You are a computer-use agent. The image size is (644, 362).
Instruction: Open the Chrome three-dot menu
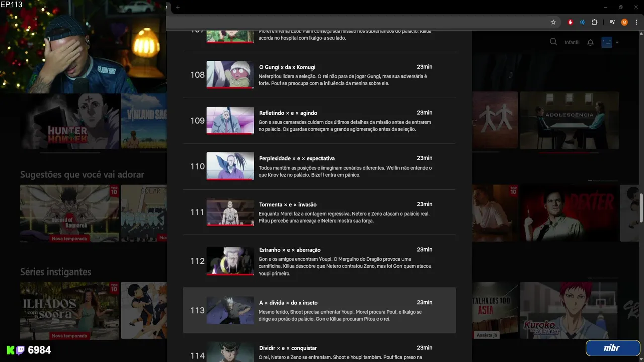pyautogui.click(x=636, y=22)
